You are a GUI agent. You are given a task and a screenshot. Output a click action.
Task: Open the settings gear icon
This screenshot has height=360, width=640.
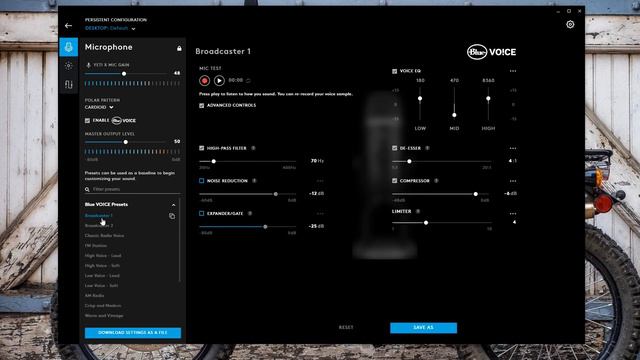[570, 24]
